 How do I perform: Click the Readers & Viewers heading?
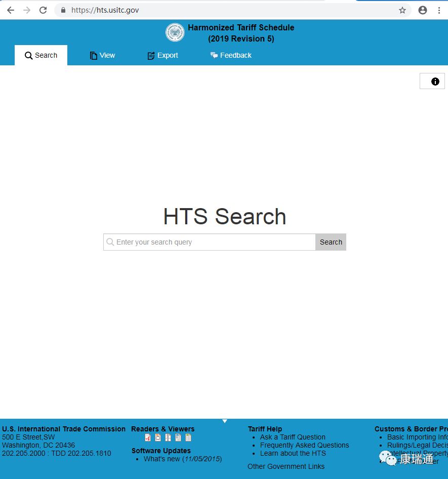[x=163, y=429]
